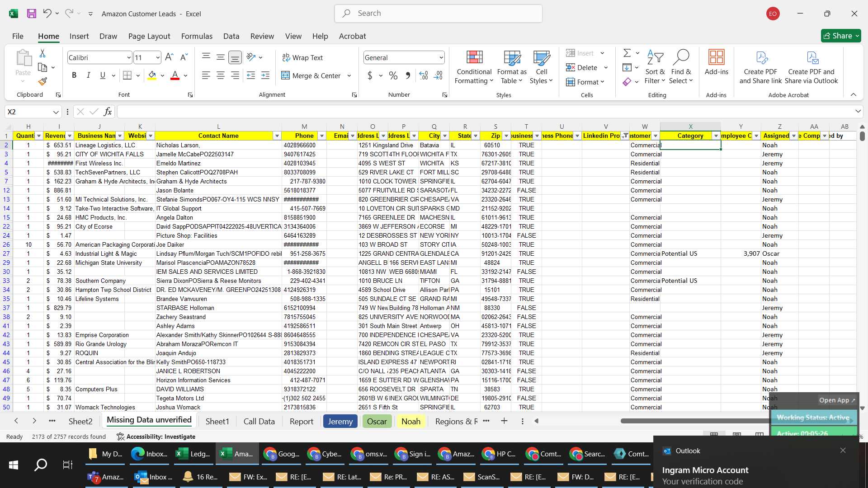Click the Save icon in title bar

click(31, 14)
